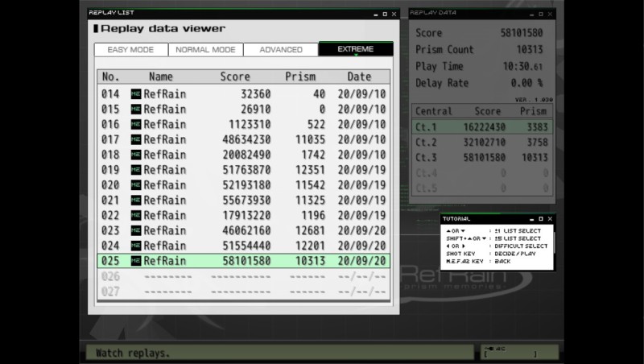Minimize the Tutorial window
Screen dimensions: 644x364
tap(532, 219)
